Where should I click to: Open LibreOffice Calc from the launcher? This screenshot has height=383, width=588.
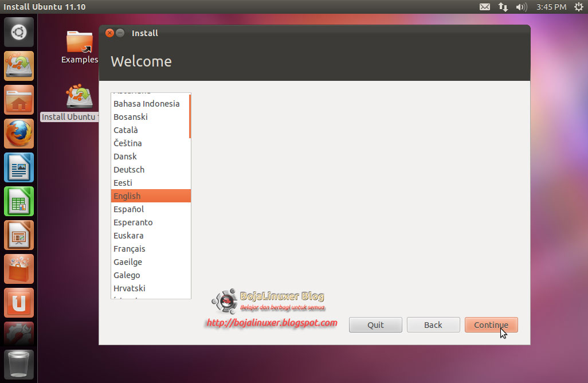coord(19,201)
